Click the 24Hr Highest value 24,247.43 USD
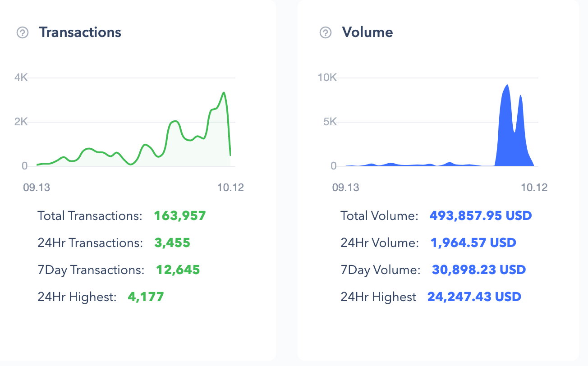This screenshot has width=588, height=366. (x=474, y=297)
